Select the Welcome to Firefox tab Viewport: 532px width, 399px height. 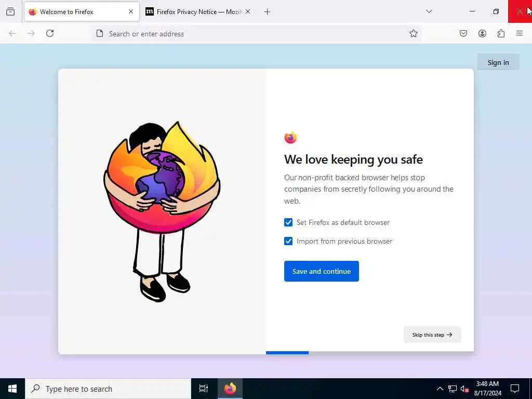click(82, 11)
